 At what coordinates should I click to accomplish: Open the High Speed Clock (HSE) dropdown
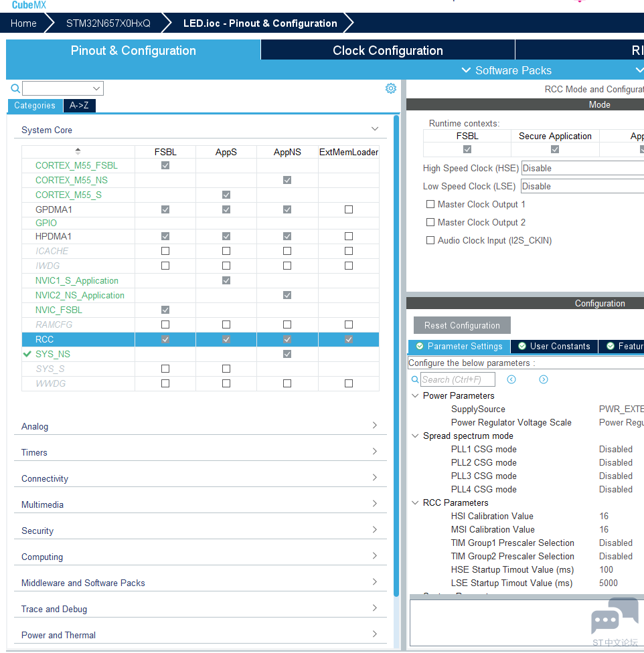tap(583, 168)
